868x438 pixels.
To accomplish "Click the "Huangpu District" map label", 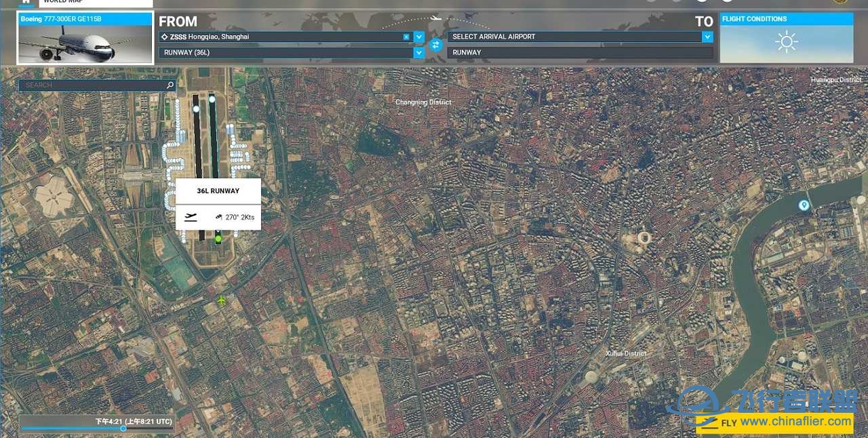I will point(836,80).
